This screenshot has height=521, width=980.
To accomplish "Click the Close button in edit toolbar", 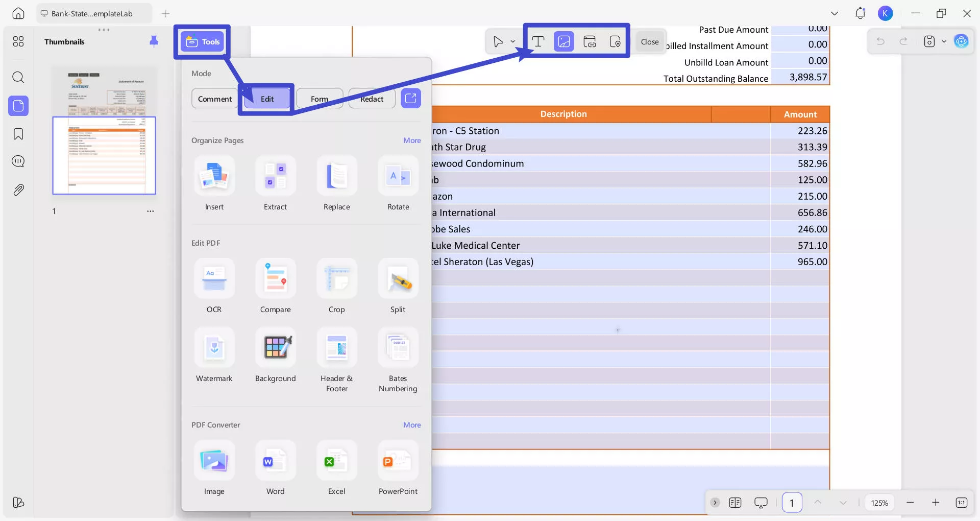I will tap(649, 42).
